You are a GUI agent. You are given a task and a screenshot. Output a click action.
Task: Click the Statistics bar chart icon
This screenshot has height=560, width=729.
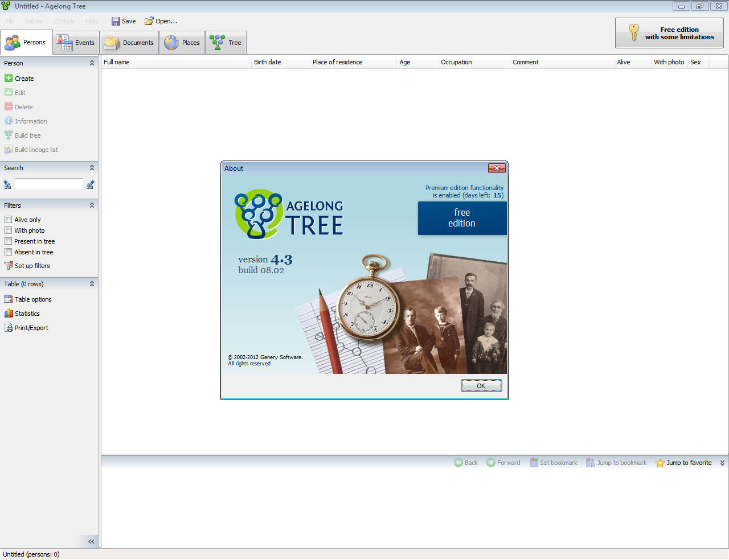9,313
